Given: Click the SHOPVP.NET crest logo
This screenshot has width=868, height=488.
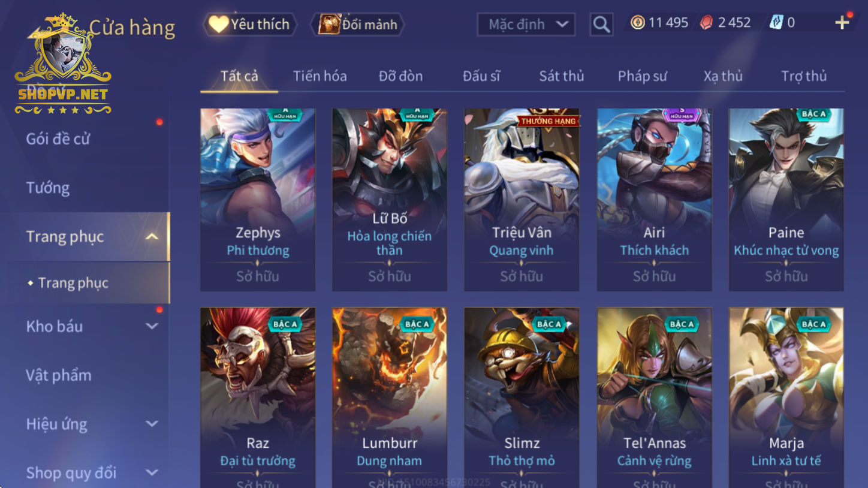Looking at the screenshot, I should pyautogui.click(x=63, y=65).
